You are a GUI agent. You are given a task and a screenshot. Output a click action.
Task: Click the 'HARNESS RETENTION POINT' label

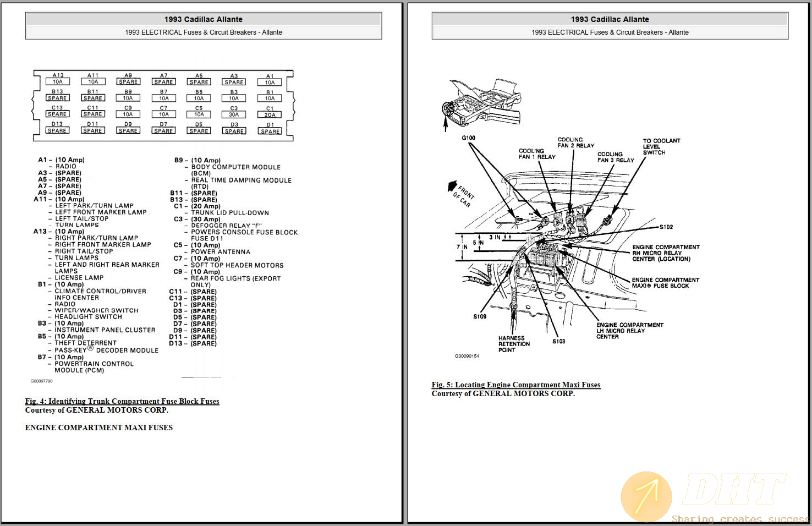(514, 344)
